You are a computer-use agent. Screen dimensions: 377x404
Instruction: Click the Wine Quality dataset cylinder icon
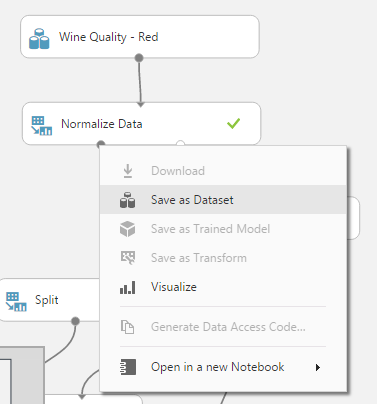click(39, 39)
